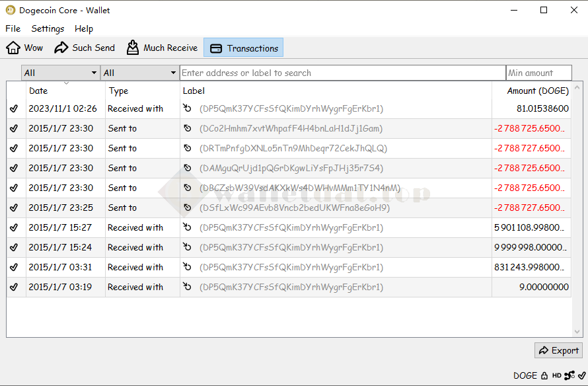
Task: Click the network connections status icon
Action: click(x=570, y=375)
